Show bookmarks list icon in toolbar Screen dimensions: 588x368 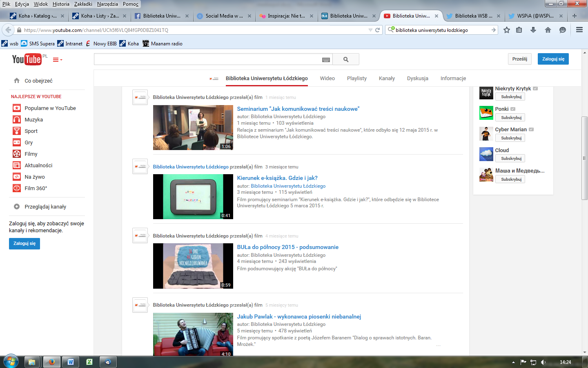[519, 30]
